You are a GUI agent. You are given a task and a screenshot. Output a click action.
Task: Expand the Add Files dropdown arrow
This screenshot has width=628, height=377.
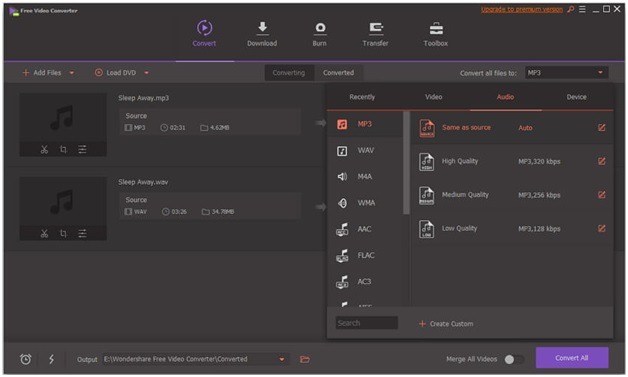[72, 73]
